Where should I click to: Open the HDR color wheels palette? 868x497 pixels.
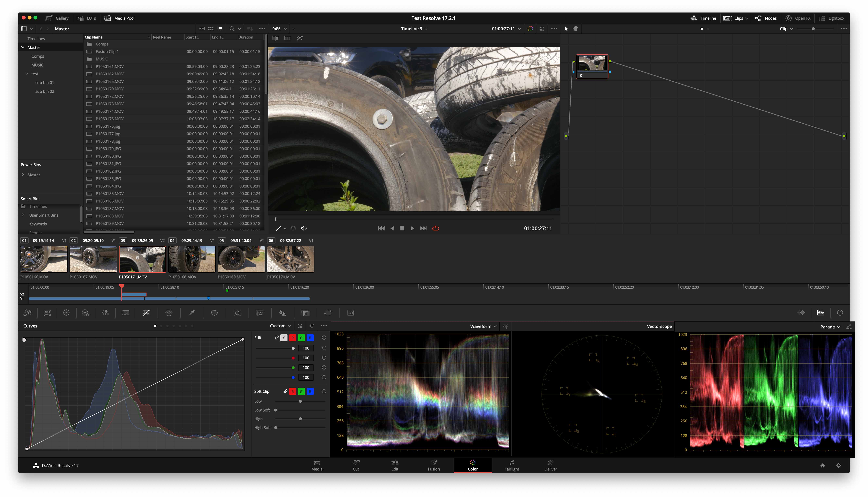86,313
